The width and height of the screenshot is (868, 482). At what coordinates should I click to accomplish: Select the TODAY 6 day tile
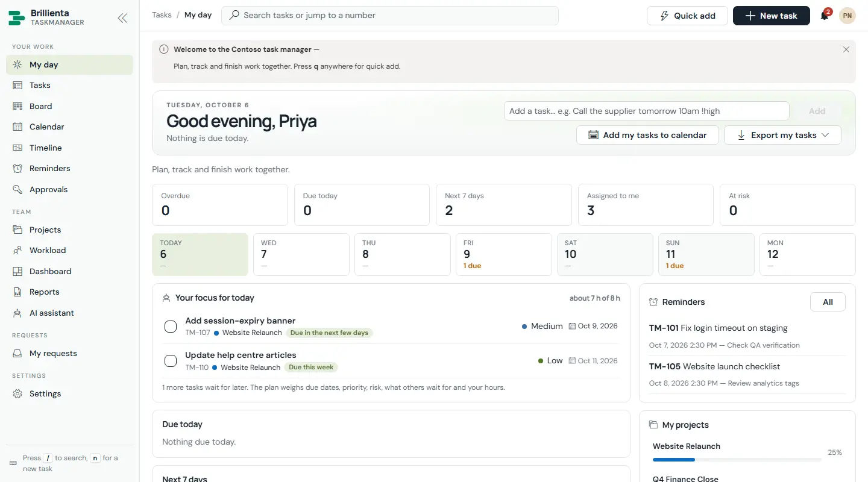pos(200,254)
